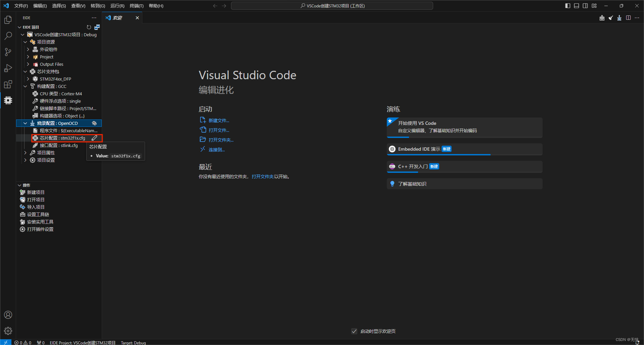Split the editor to the right
Image resolution: width=644 pixels, height=345 pixels.
628,18
